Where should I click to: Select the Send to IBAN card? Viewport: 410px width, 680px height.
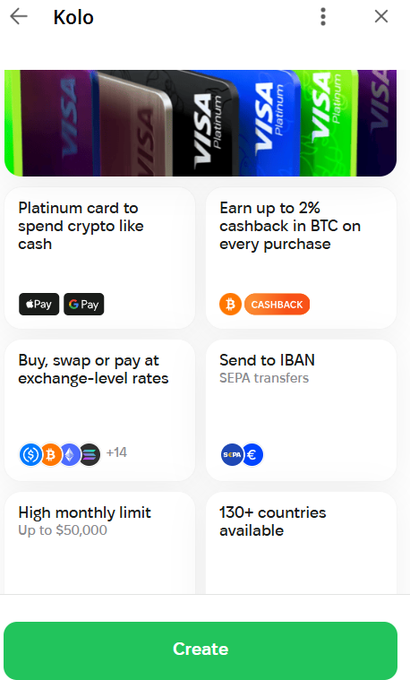pyautogui.click(x=301, y=410)
